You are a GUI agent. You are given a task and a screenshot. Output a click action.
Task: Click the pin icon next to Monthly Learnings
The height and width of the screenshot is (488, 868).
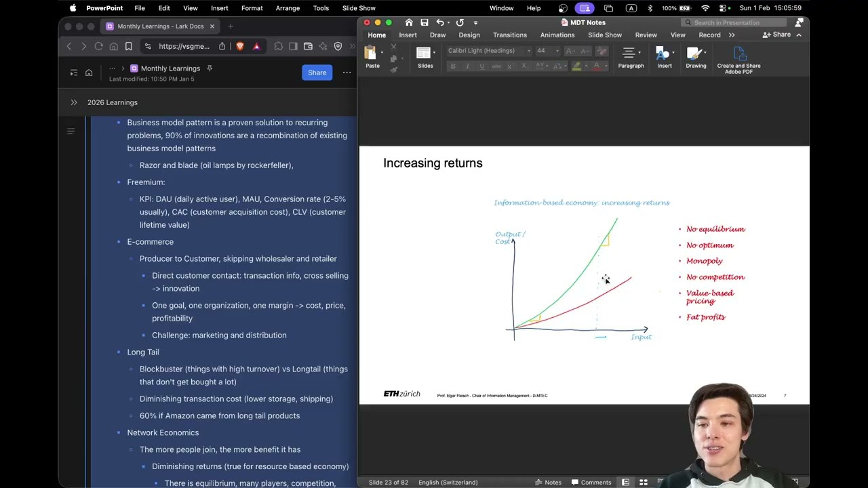point(210,68)
